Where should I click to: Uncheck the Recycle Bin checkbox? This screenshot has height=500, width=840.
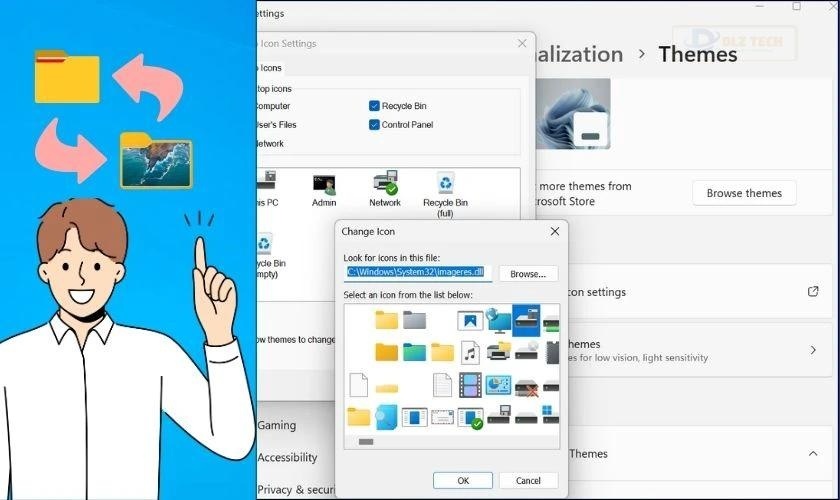[x=374, y=106]
